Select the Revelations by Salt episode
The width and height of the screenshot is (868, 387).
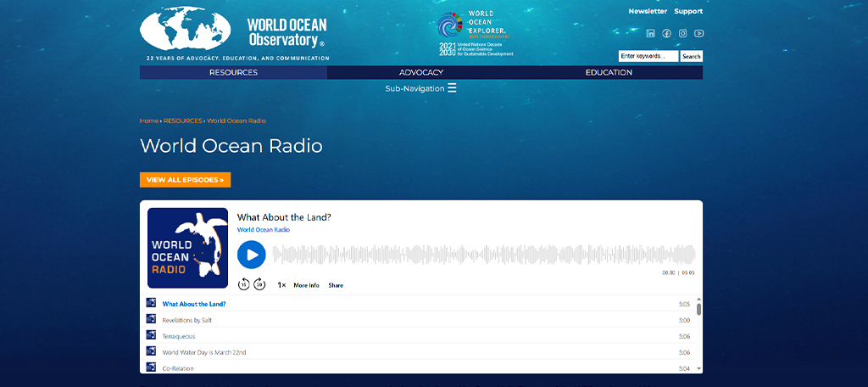coord(418,319)
